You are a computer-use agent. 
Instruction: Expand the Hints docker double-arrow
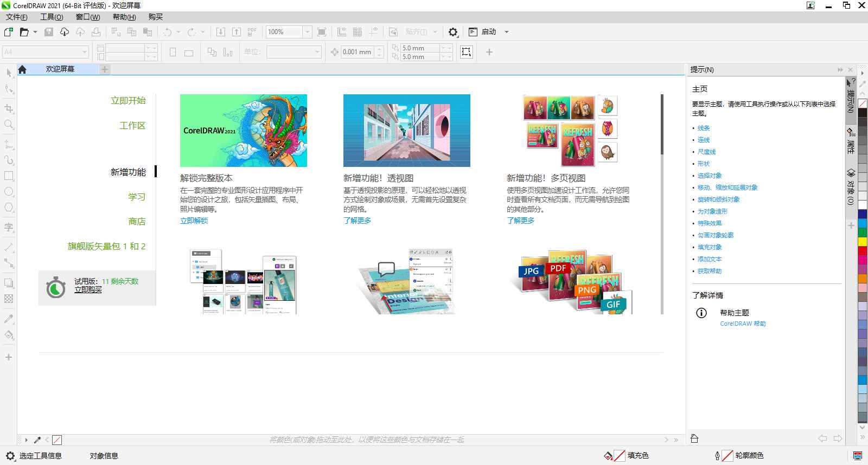click(x=840, y=70)
